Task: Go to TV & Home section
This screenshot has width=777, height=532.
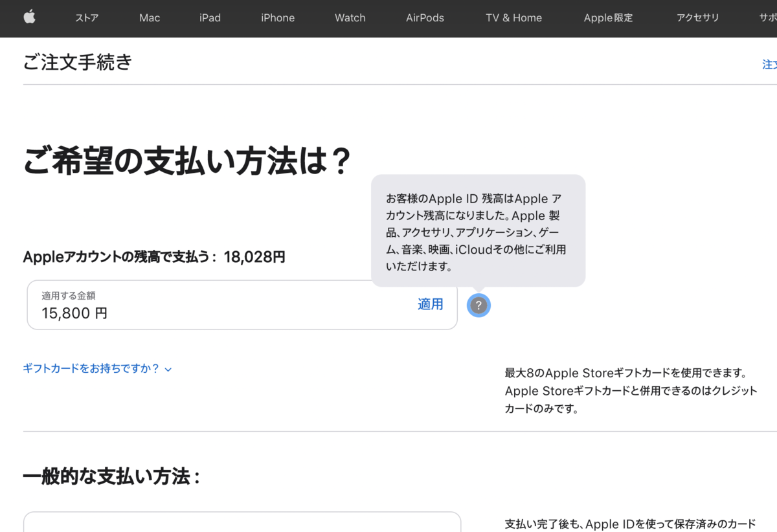Action: (x=513, y=18)
